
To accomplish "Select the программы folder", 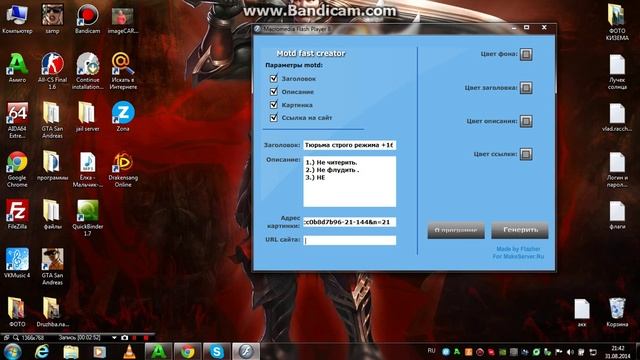I will 52,166.
